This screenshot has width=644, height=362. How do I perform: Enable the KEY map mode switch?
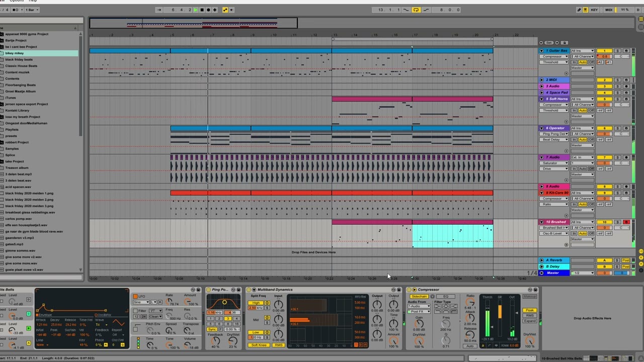click(595, 10)
